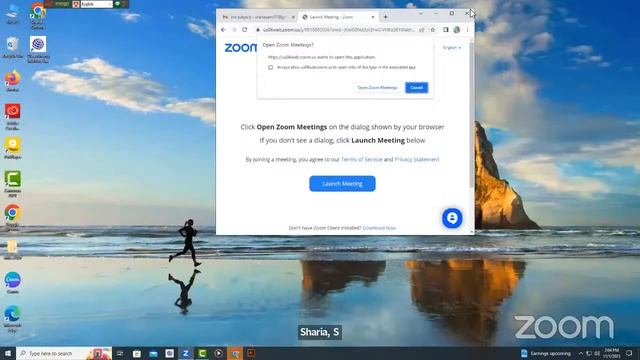Image resolution: width=640 pixels, height=360 pixels.
Task: Open the Canva desktop shortcut
Action: click(x=13, y=282)
